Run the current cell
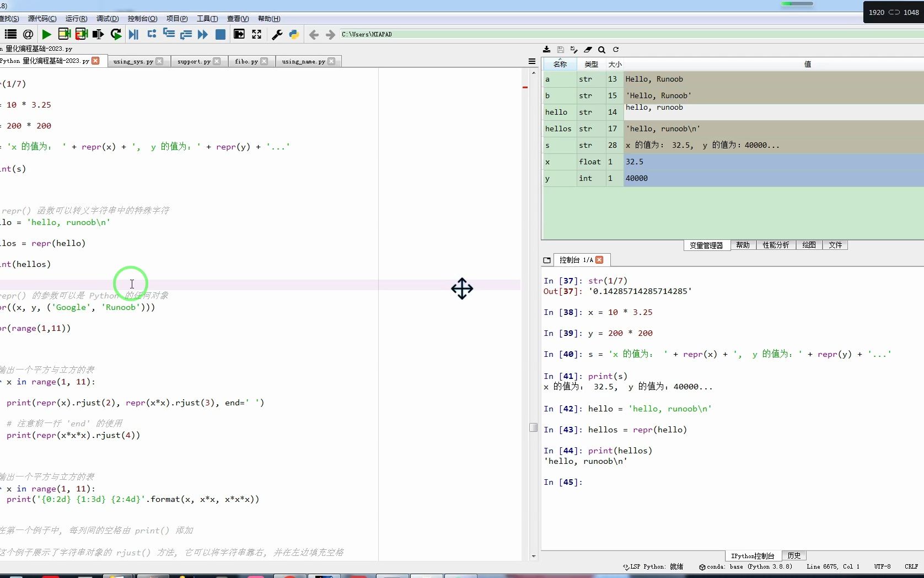924x578 pixels. (x=64, y=34)
